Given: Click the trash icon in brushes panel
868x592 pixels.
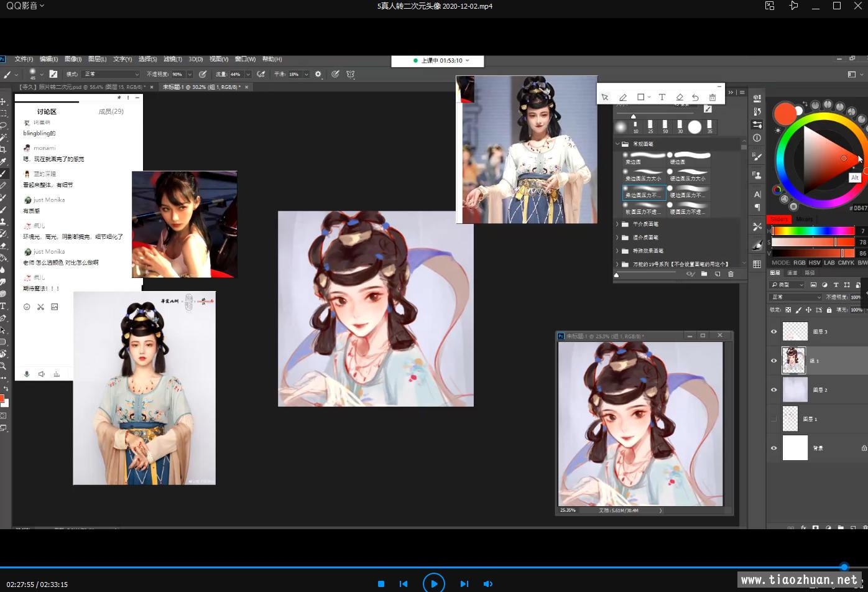Looking at the screenshot, I should point(731,274).
